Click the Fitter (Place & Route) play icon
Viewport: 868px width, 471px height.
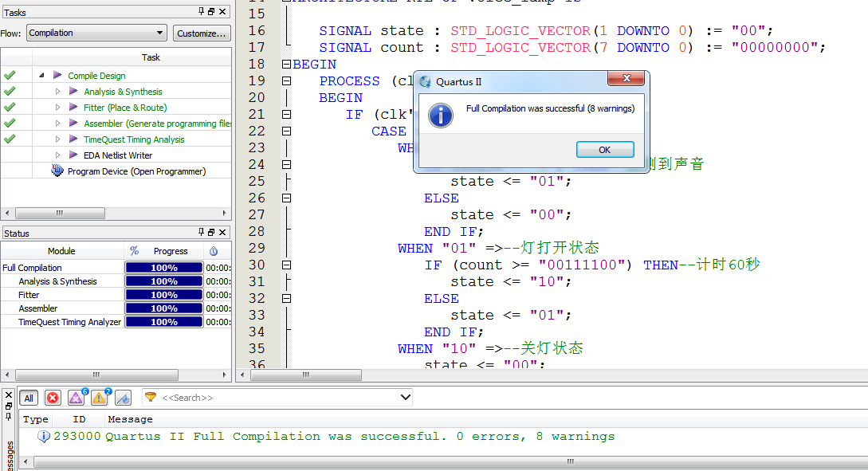(x=73, y=108)
